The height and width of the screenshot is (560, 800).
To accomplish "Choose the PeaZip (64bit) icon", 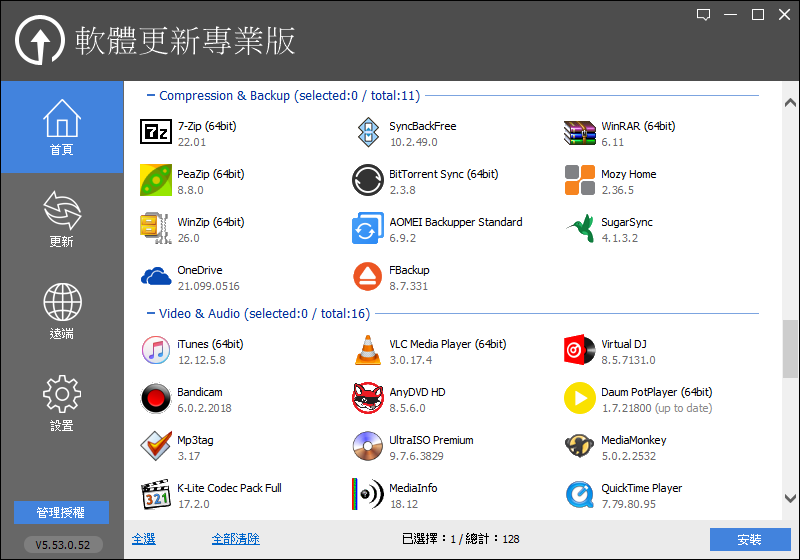I will [x=156, y=180].
